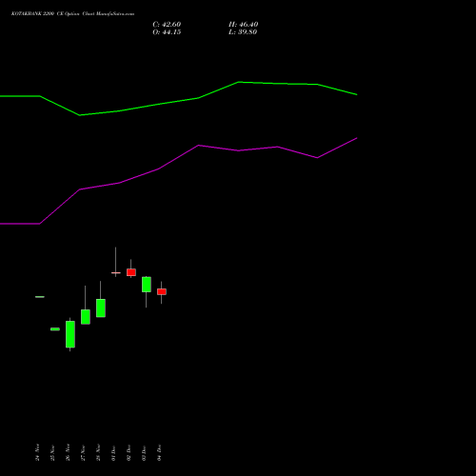The width and height of the screenshot is (476, 476).
Task: Click the 04 Dec date label
Action: [159, 453]
